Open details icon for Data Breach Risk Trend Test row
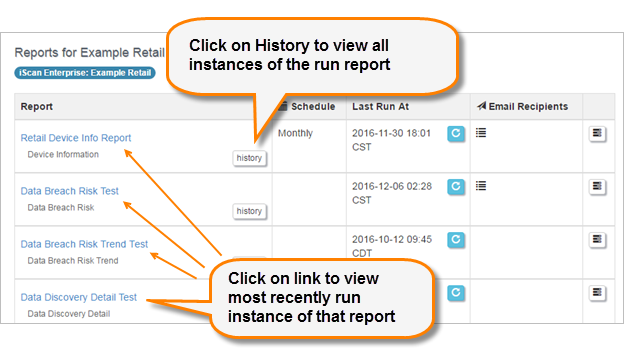 click(597, 240)
